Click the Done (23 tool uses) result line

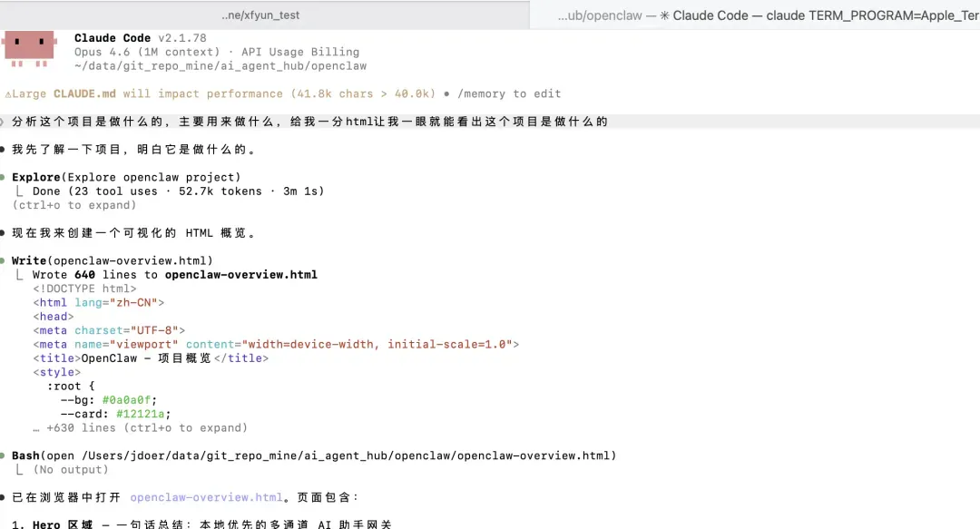(178, 191)
